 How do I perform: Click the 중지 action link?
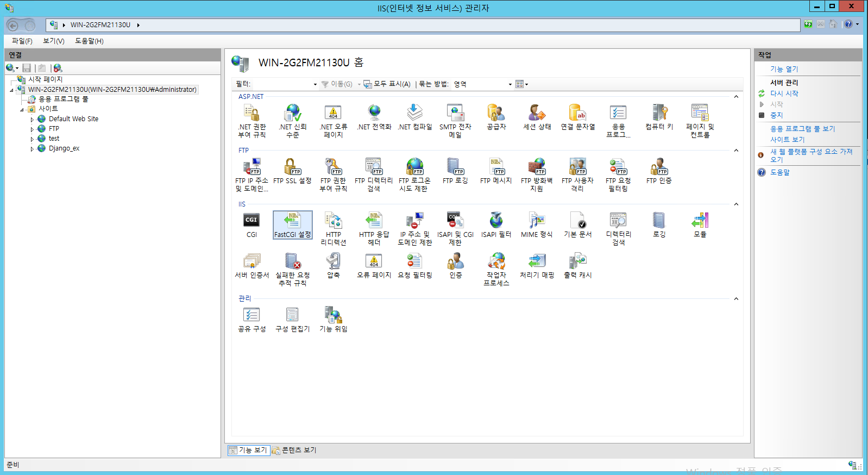(x=777, y=115)
